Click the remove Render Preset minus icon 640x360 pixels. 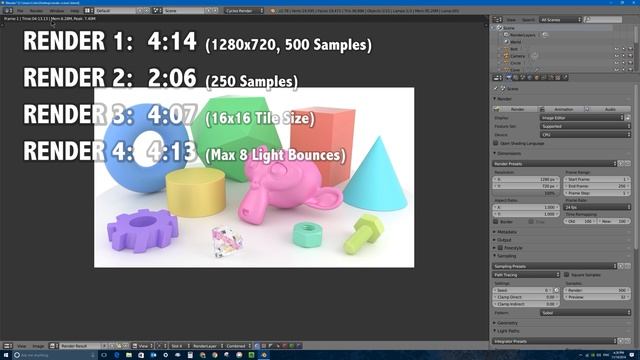pos(628,163)
